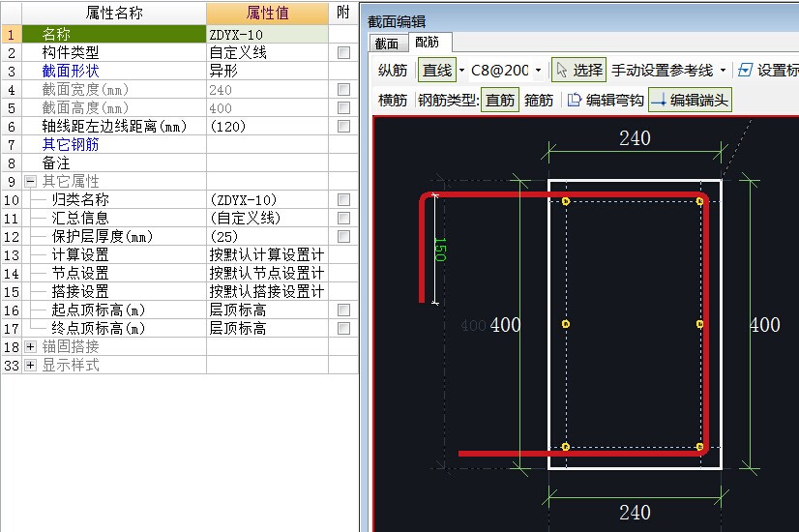799x532 pixels.
Task: Collapse the 其它属性 group
Action: 31,181
